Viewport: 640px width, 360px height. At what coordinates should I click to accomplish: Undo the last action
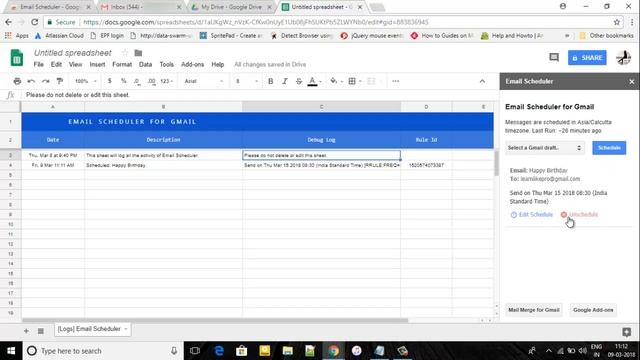tap(31, 81)
